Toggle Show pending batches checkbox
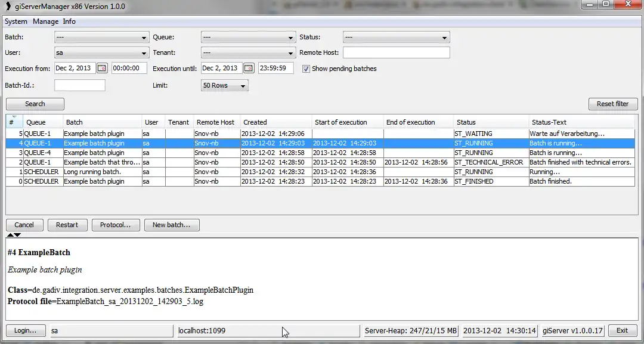 [306, 69]
